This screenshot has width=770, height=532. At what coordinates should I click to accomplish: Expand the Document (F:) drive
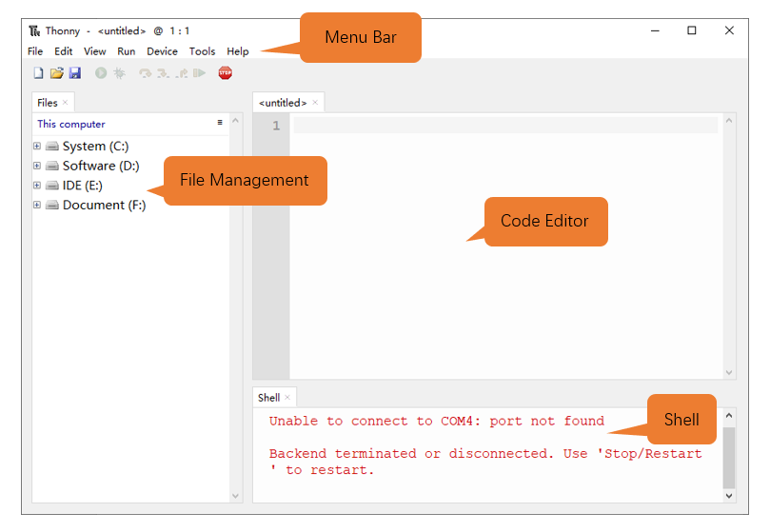(x=37, y=205)
